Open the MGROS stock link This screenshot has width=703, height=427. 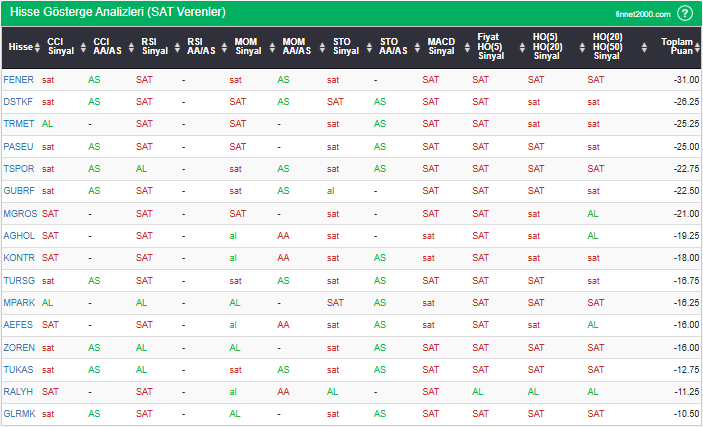coord(20,213)
